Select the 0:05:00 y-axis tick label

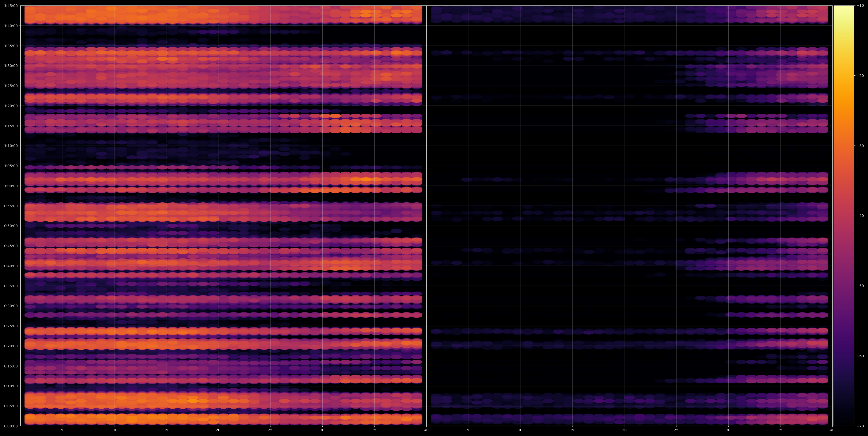[11, 406]
